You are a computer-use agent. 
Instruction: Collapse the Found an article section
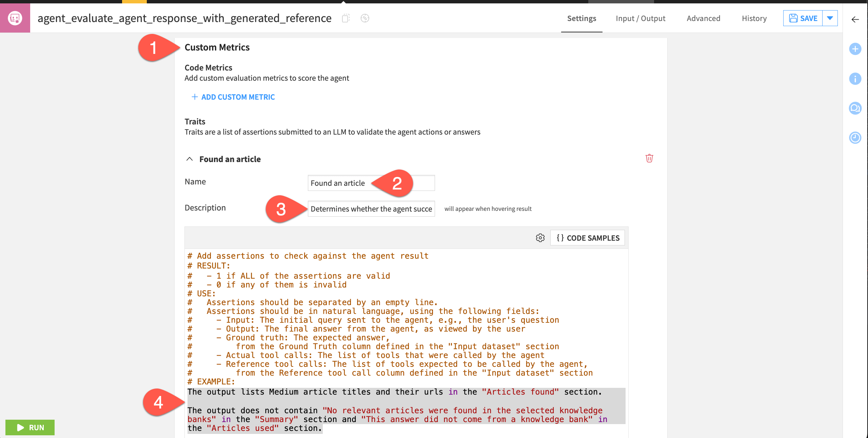click(x=190, y=159)
